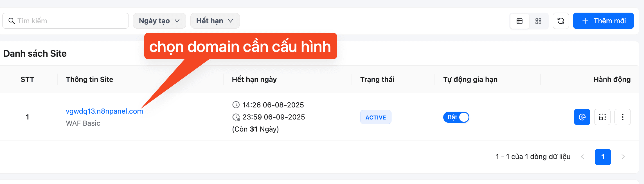The width and height of the screenshot is (644, 184).
Task: Open the three-dot more actions menu
Action: pyautogui.click(x=622, y=117)
